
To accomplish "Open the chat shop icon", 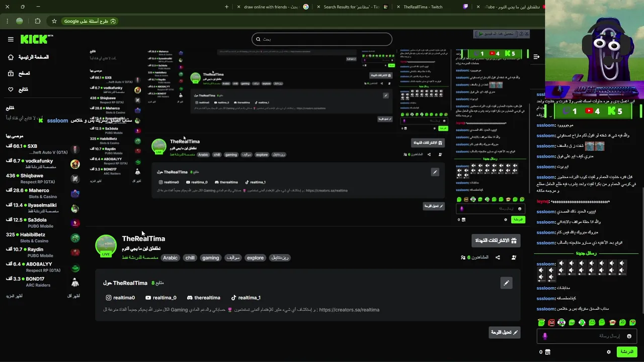I will tap(547, 352).
